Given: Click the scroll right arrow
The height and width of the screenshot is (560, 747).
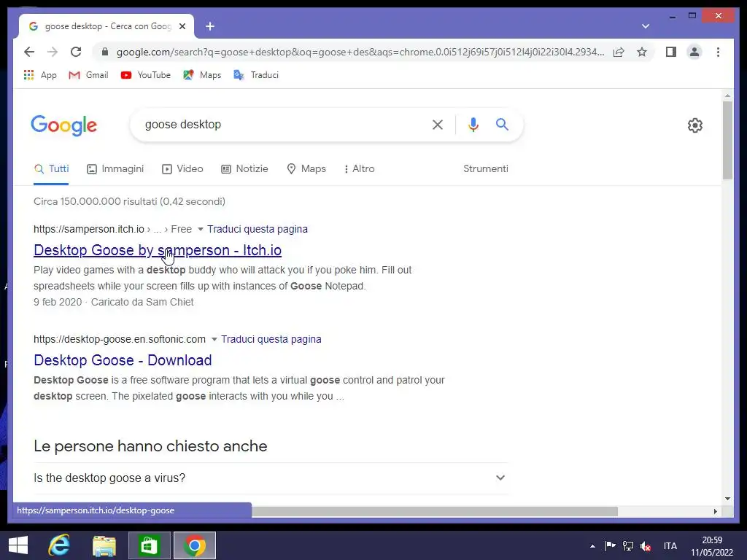Looking at the screenshot, I should [715, 511].
